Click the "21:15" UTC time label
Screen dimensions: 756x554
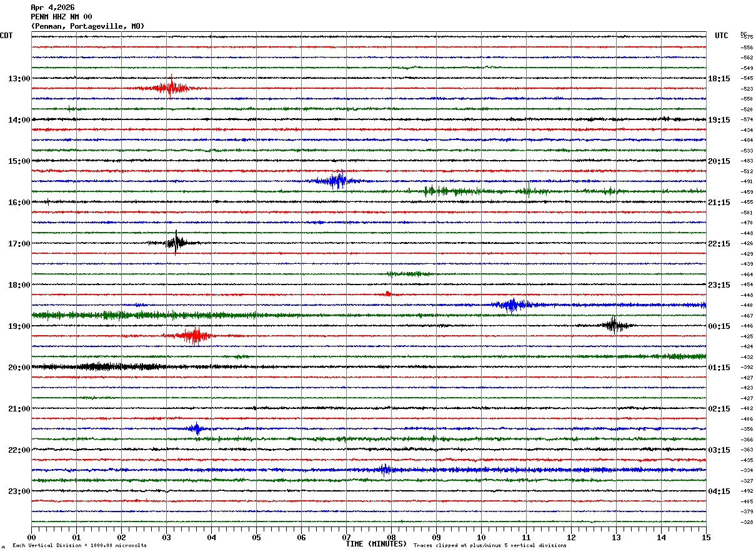coord(719,203)
